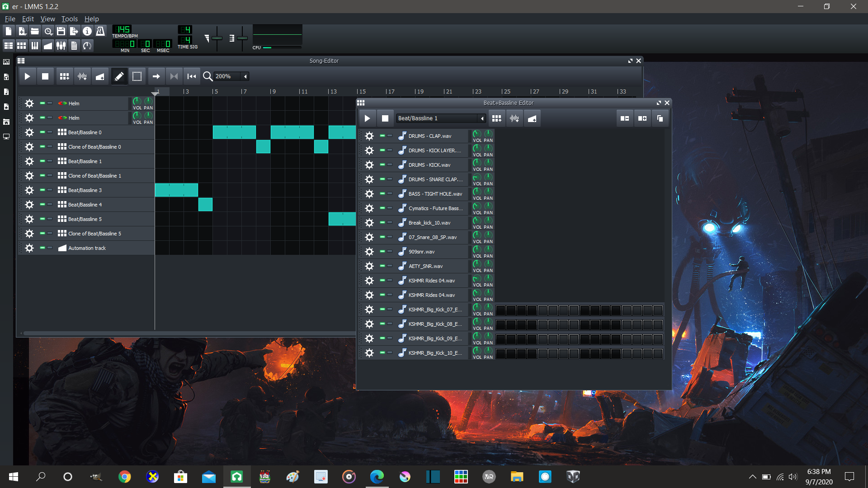
Task: Open gear menu for AETY_SNR.wav track
Action: (369, 266)
